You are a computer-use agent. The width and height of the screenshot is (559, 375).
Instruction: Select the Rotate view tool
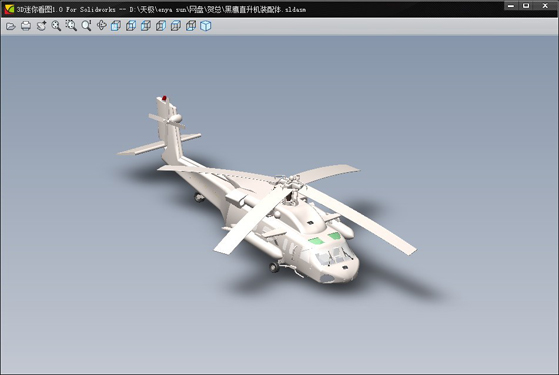pyautogui.click(x=101, y=26)
